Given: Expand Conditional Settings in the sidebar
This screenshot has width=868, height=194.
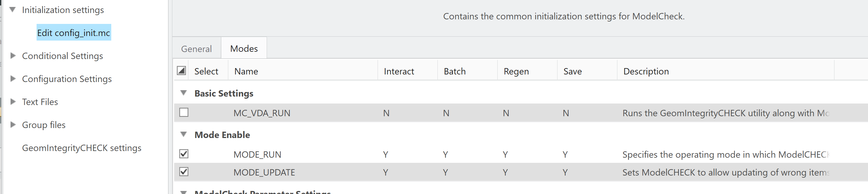Looking at the screenshot, I should (13, 56).
